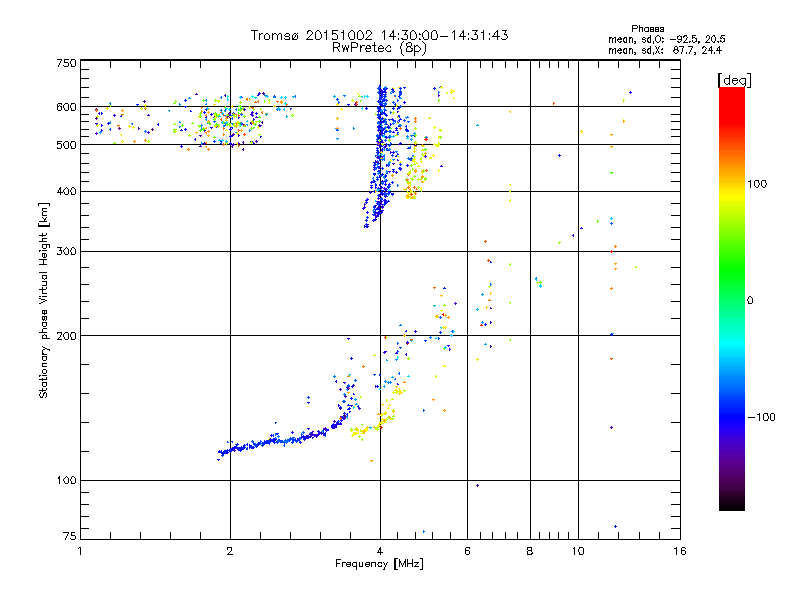Click x-axis tick label "1"
Screen dimensions: 800x600
tap(80, 551)
